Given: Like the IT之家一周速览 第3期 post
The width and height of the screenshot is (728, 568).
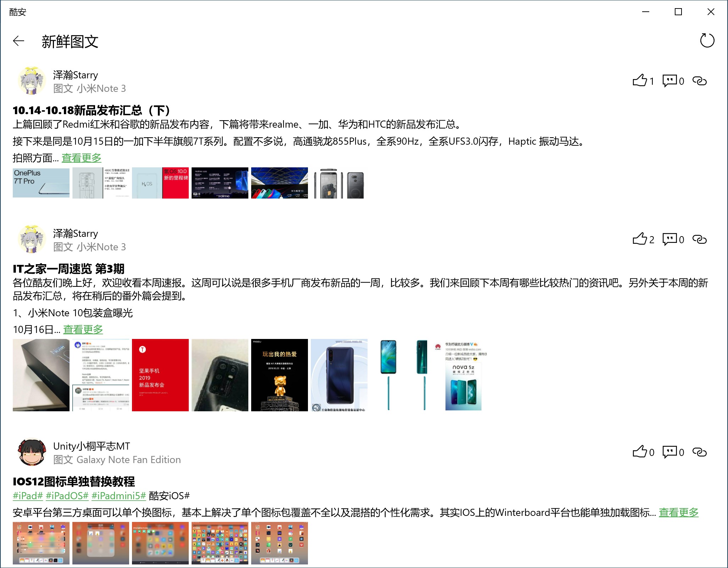Looking at the screenshot, I should [640, 239].
